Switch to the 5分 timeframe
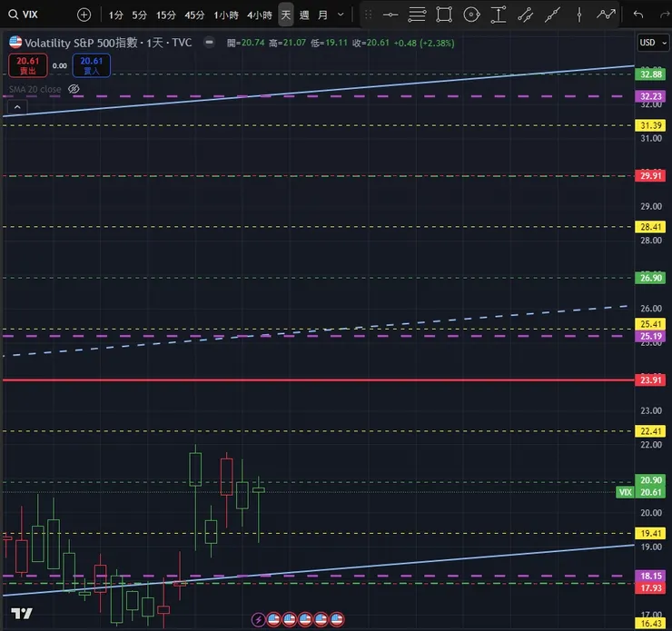 tap(139, 15)
